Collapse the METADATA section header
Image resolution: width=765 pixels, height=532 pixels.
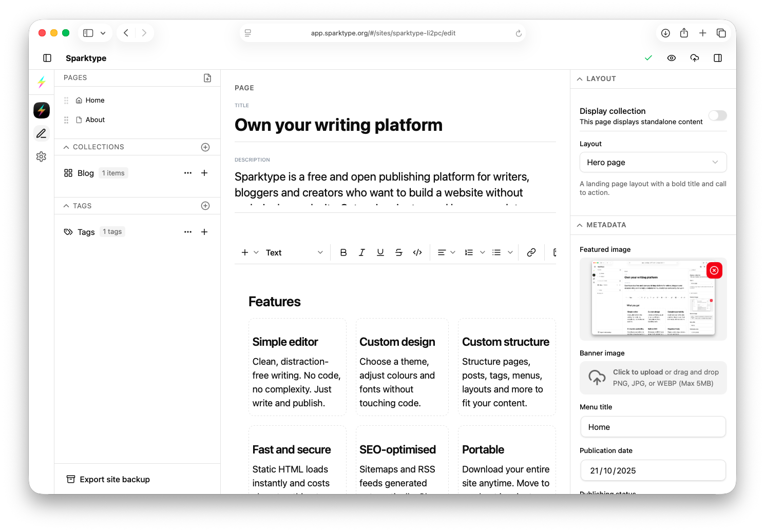[x=580, y=225]
